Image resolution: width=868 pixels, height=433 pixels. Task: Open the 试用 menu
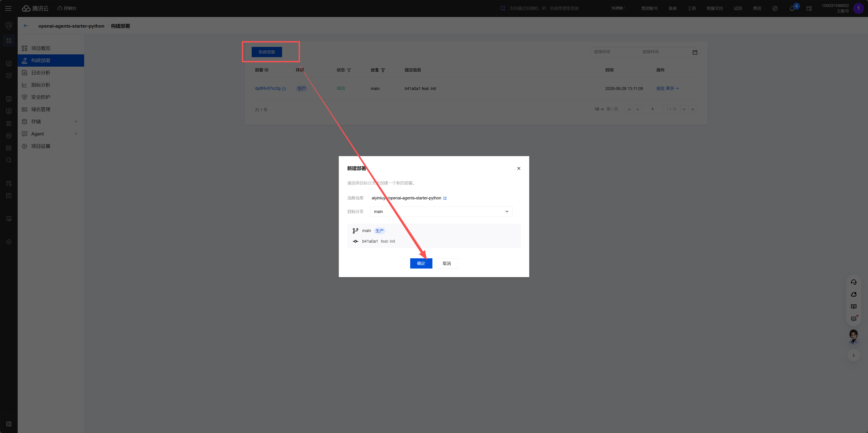(x=738, y=8)
